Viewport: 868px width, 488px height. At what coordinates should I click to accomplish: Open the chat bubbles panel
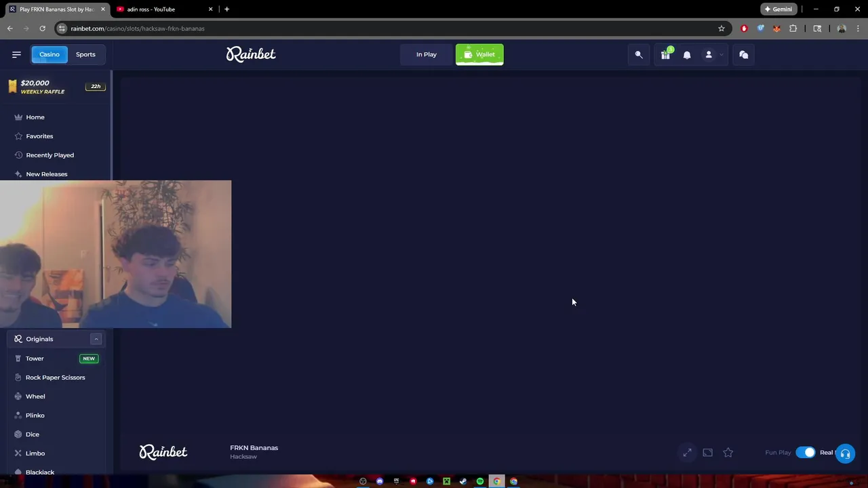pos(744,54)
